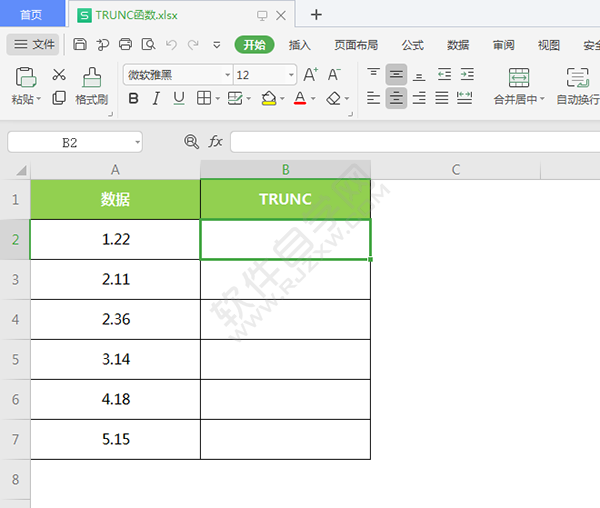Click the Increase Indent icon
600x508 pixels.
point(467,74)
